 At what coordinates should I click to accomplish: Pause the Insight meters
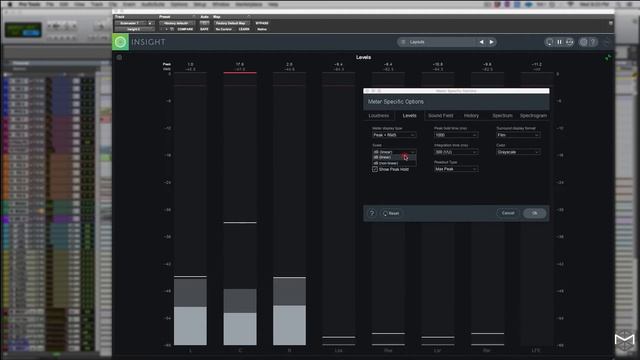560,42
